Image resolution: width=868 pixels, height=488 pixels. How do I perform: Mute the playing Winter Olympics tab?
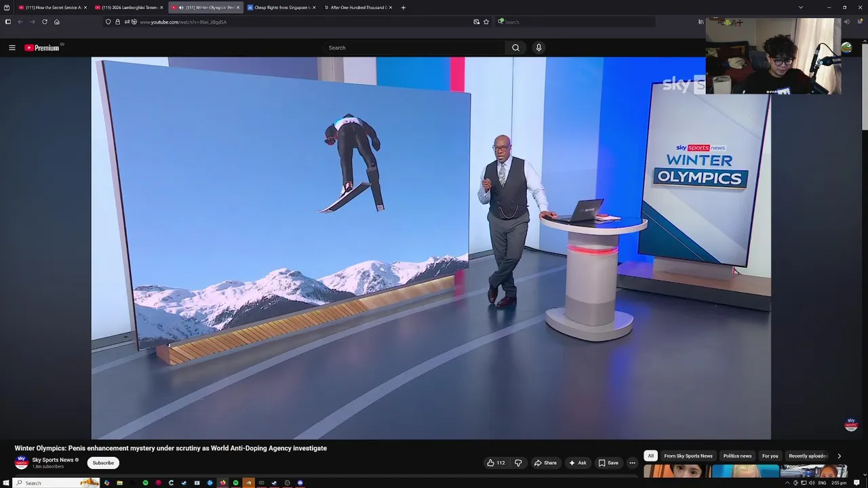[181, 7]
